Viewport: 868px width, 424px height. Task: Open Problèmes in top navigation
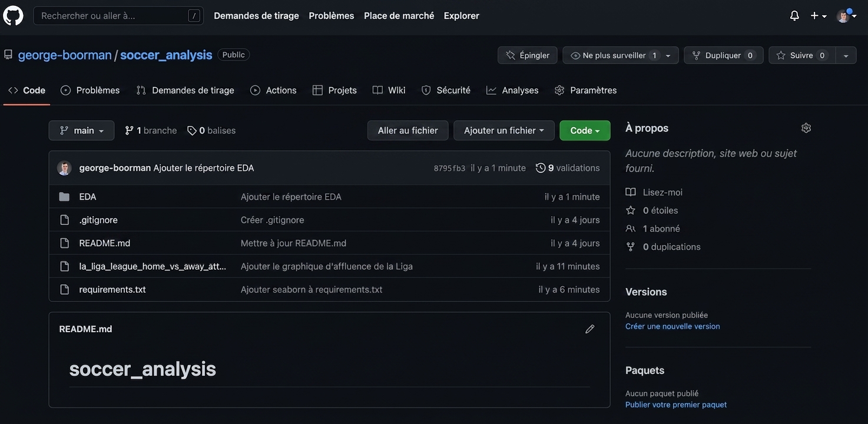point(332,16)
